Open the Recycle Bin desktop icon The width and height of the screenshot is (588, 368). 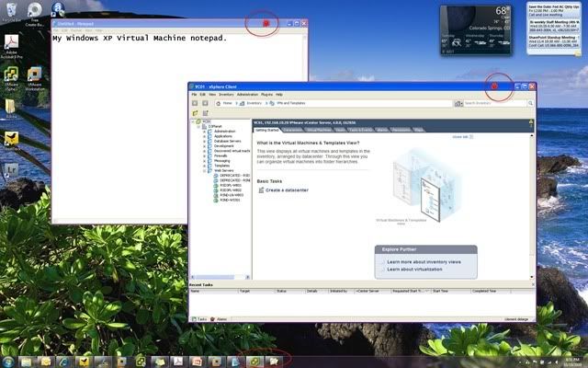point(11,12)
